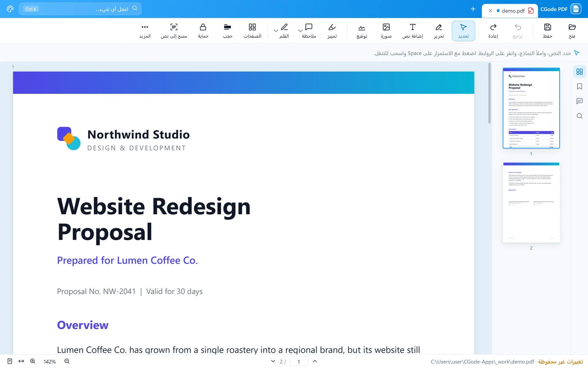Click the document vertical scrollbar
Viewport: 588px width, 368px height.
[489, 93]
